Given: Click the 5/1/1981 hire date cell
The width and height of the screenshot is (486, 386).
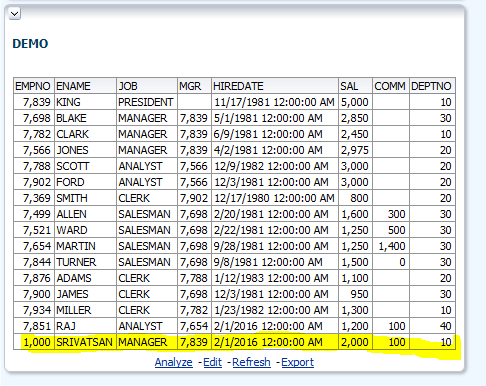Looking at the screenshot, I should (275, 118).
